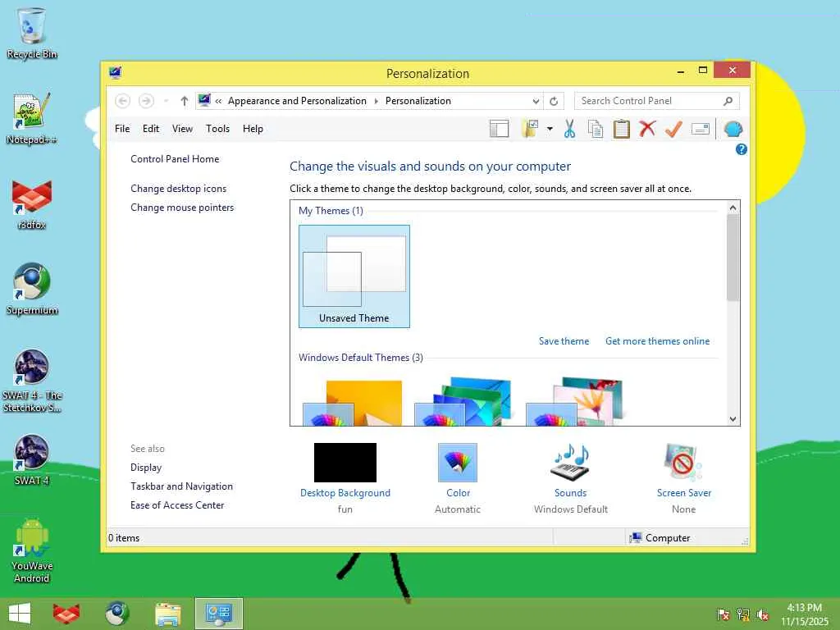Select the YouWave Android desktop shortcut
Screen dimensions: 840x630
coord(32,550)
